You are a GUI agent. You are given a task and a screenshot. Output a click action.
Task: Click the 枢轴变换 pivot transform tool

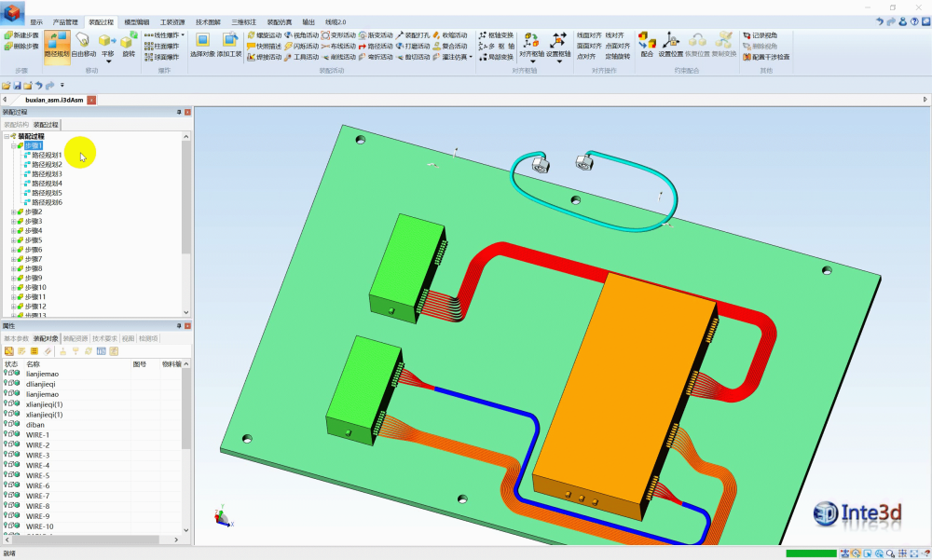497,35
